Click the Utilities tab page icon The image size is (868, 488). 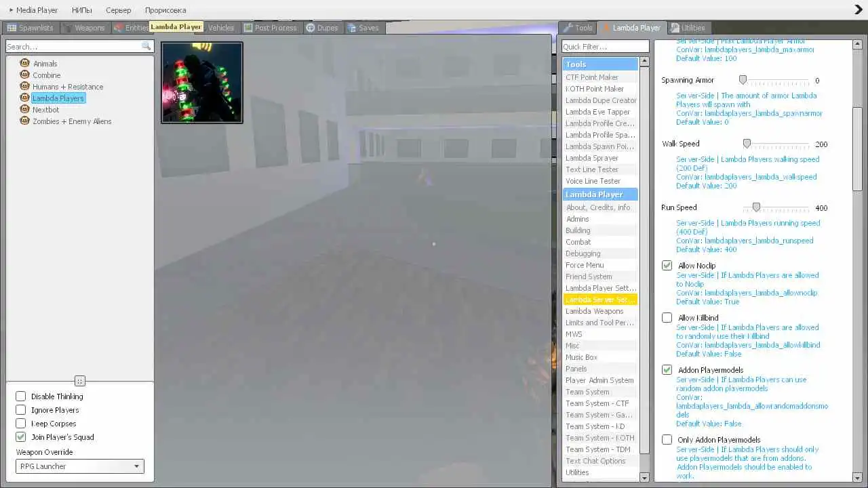pyautogui.click(x=675, y=28)
